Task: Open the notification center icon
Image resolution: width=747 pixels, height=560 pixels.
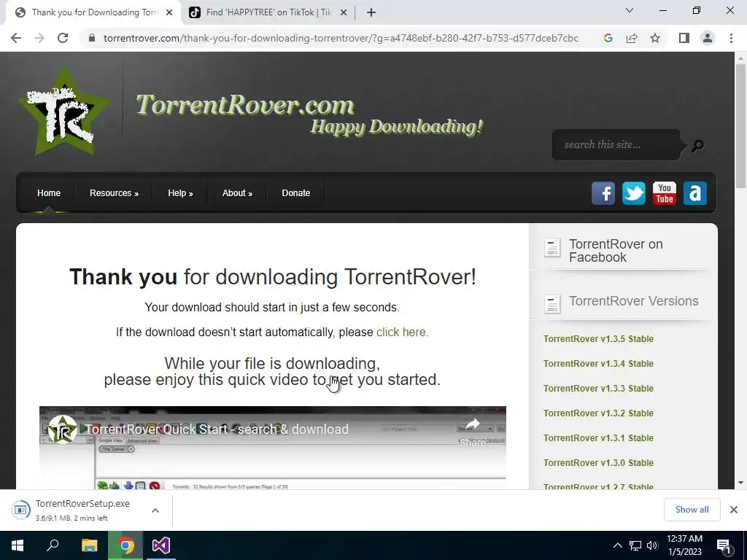Action: pos(724,545)
